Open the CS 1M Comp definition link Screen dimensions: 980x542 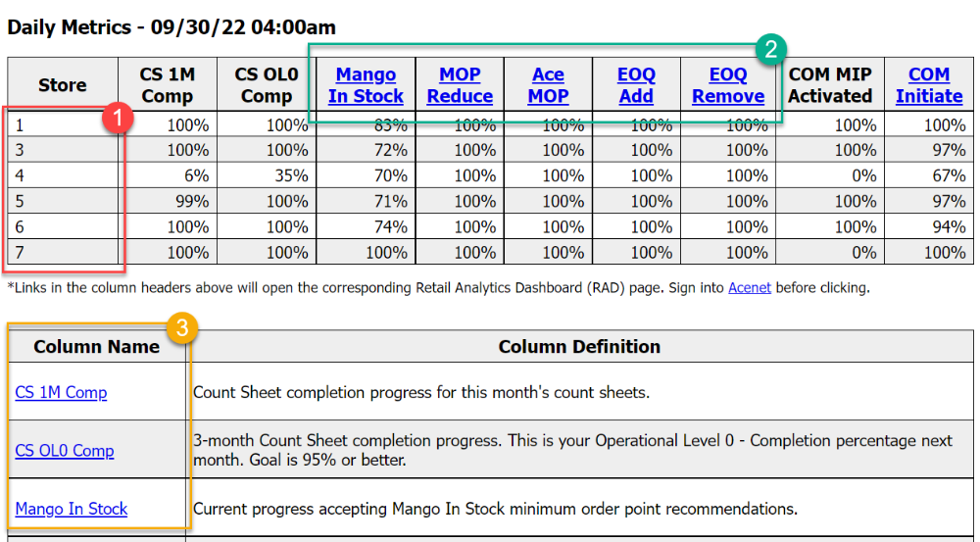pos(61,393)
